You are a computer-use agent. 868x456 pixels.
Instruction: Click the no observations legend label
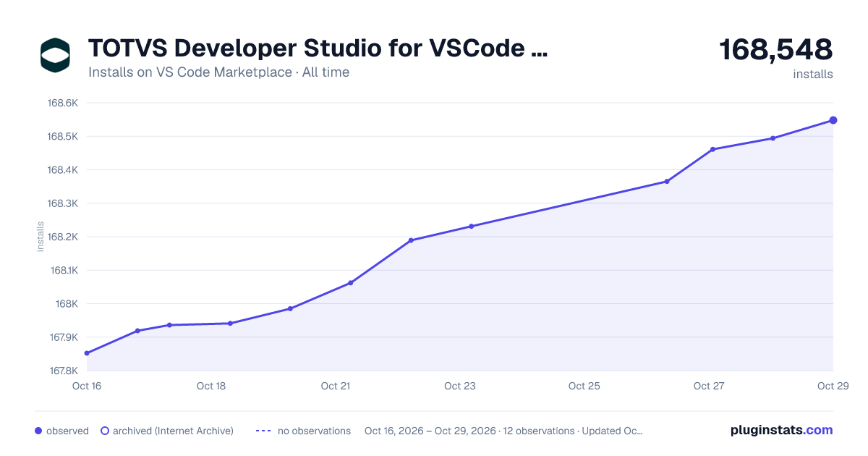314,431
